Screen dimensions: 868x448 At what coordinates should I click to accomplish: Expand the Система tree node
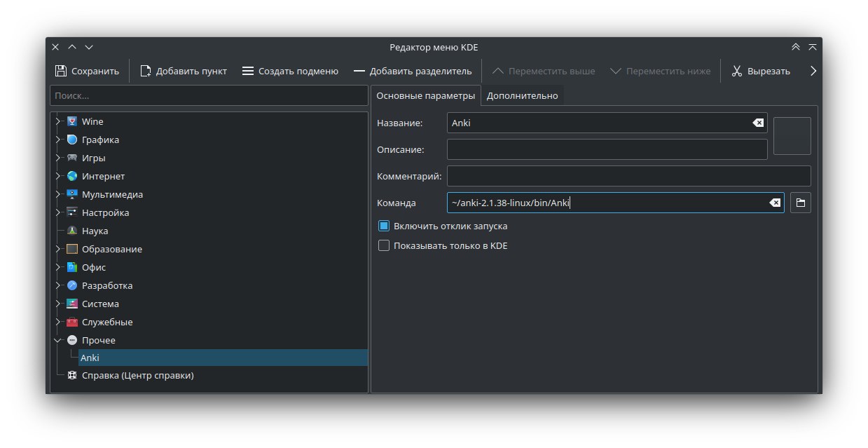pyautogui.click(x=59, y=304)
